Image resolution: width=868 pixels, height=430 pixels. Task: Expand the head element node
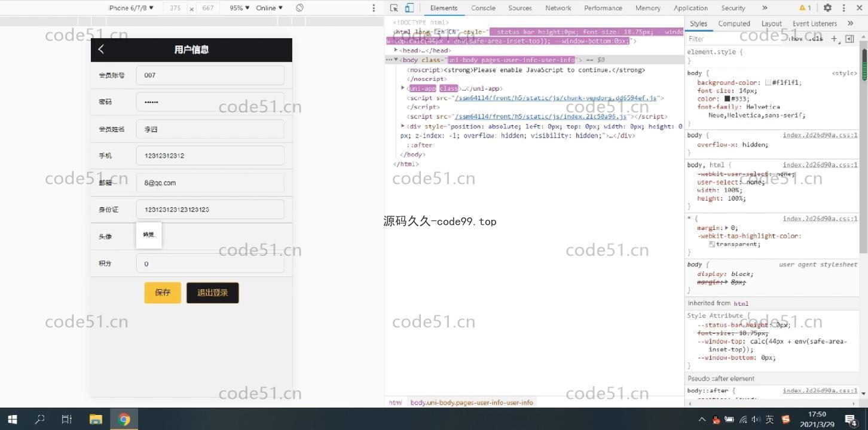[396, 50]
